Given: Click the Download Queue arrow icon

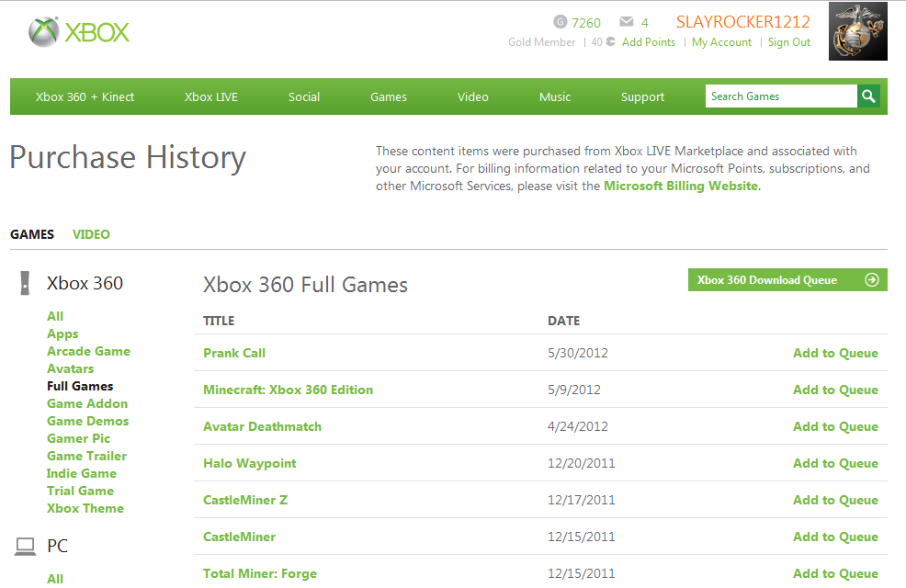Looking at the screenshot, I should pyautogui.click(x=871, y=279).
